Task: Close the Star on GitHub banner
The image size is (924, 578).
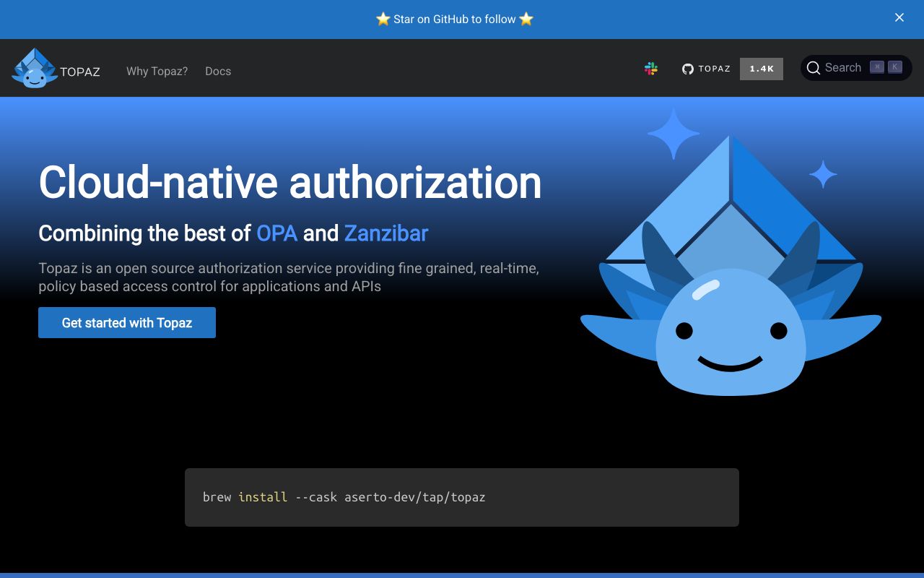Action: pos(899,18)
